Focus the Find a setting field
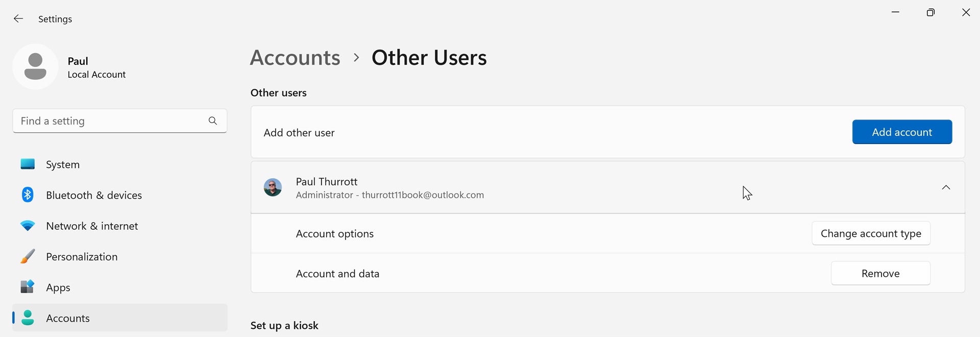Image resolution: width=980 pixels, height=337 pixels. click(x=110, y=121)
